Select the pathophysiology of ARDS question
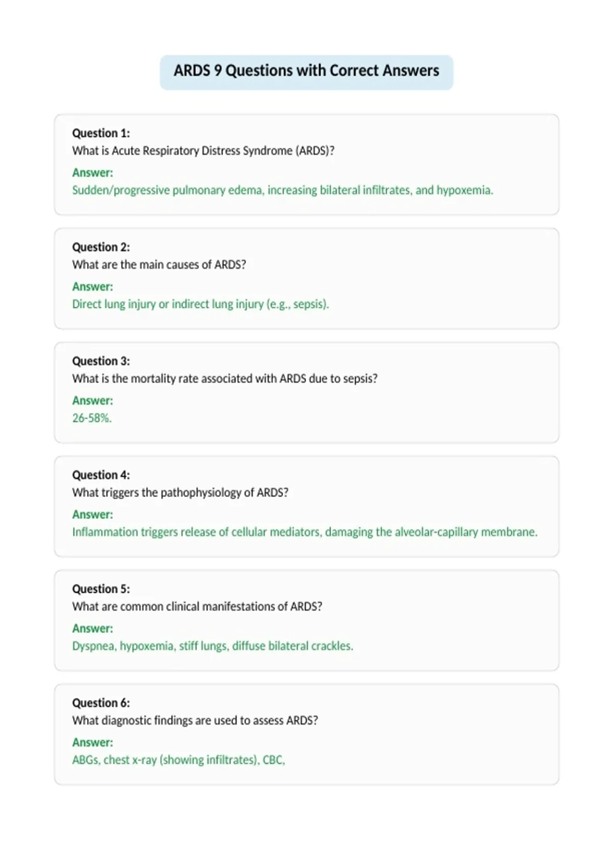The width and height of the screenshot is (613, 868). [180, 493]
